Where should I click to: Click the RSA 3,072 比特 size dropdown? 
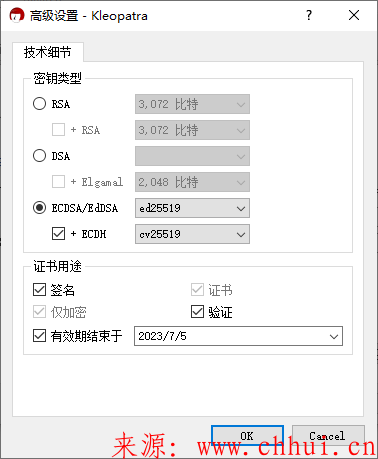(192, 104)
